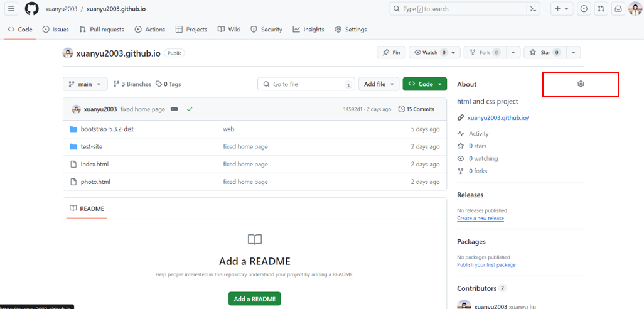This screenshot has width=644, height=309.
Task: Click the pull requests icon in header
Action: point(601,9)
